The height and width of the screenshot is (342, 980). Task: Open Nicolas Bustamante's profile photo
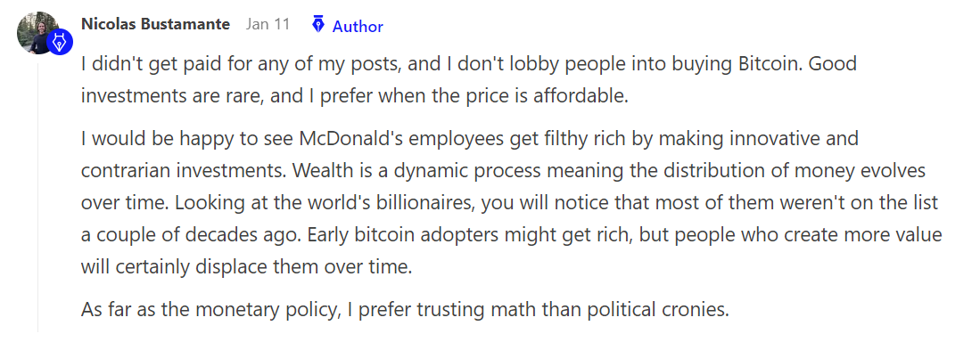pos(38,32)
